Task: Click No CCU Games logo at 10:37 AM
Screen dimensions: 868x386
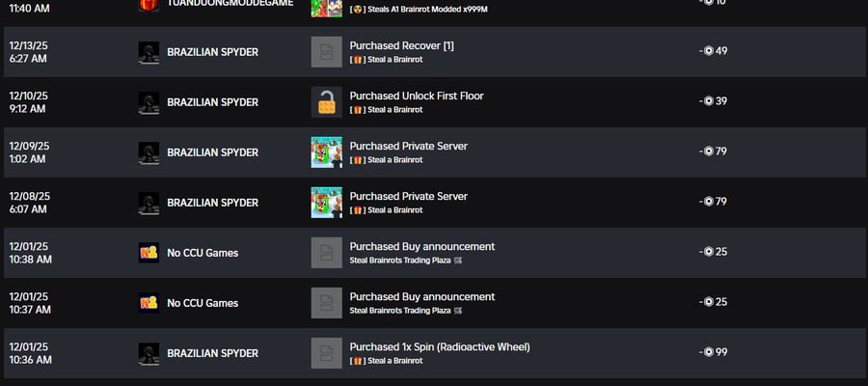Action: 149,303
